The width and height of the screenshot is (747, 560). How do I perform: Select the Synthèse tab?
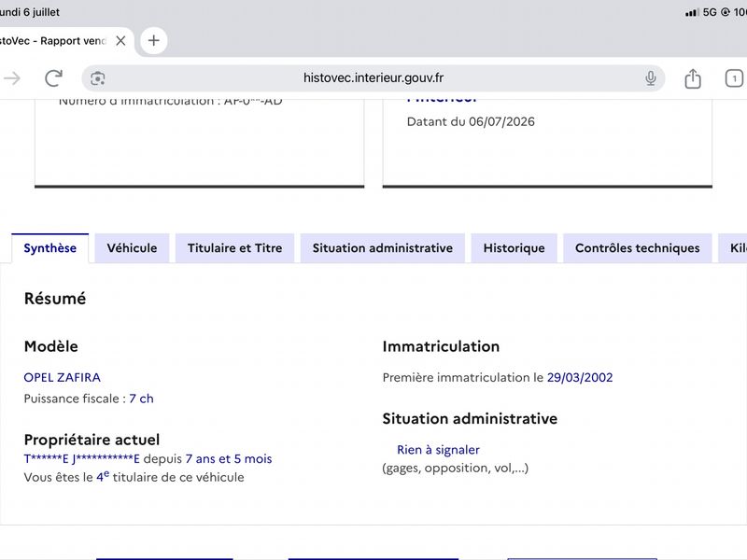50,248
